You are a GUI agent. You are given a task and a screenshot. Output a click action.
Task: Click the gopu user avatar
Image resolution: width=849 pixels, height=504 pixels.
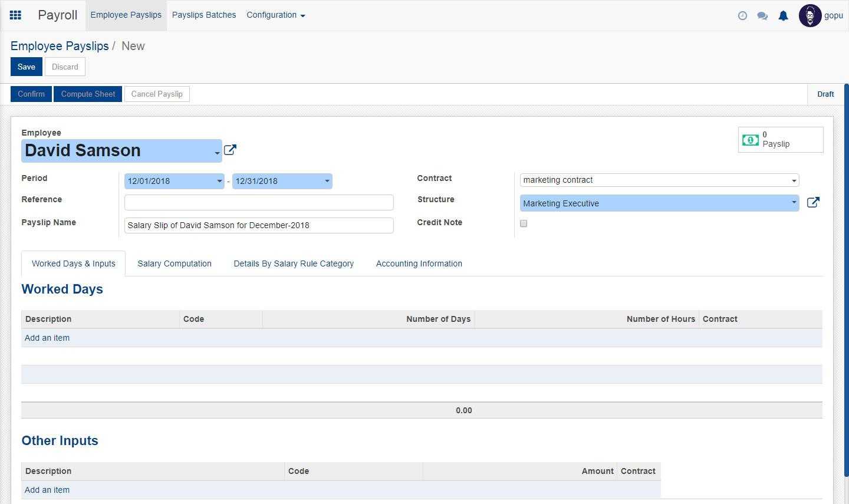tap(810, 16)
